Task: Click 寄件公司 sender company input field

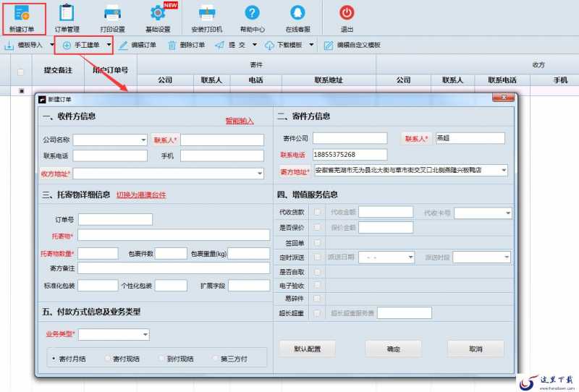Action: pos(350,138)
